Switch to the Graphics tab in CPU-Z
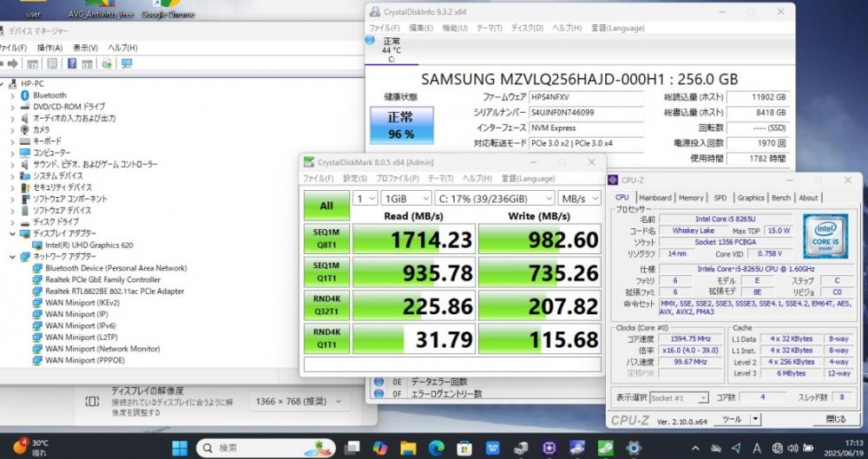Screen dimensions: 868x459 [751, 198]
